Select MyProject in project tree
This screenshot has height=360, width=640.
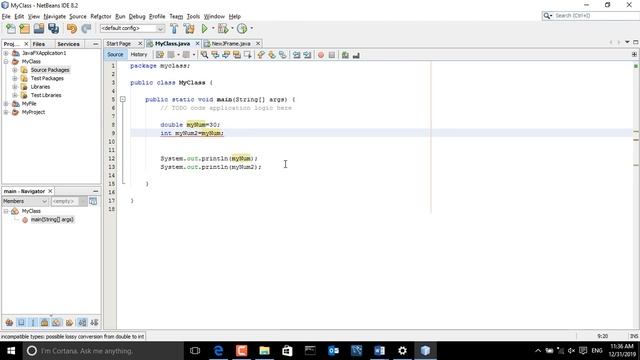[33, 112]
